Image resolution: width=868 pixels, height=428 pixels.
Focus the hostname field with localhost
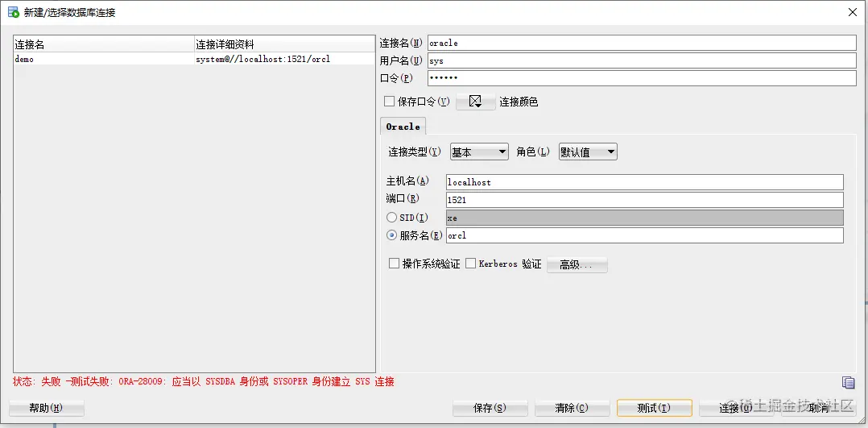tap(644, 182)
